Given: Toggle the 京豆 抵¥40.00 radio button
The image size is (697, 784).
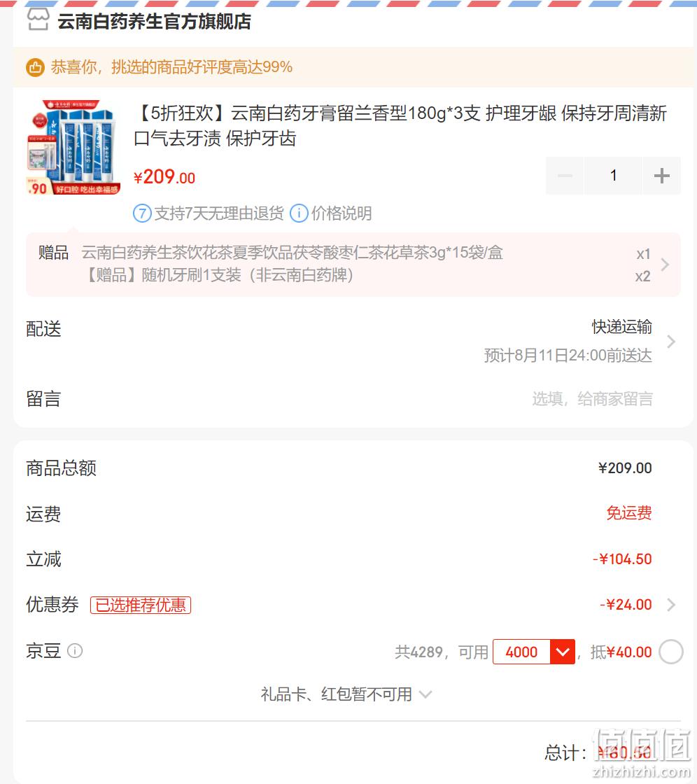Looking at the screenshot, I should point(671,652).
